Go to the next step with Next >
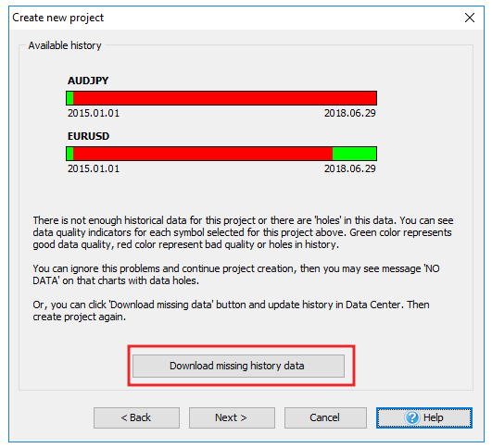The height and width of the screenshot is (448, 492). click(x=232, y=417)
